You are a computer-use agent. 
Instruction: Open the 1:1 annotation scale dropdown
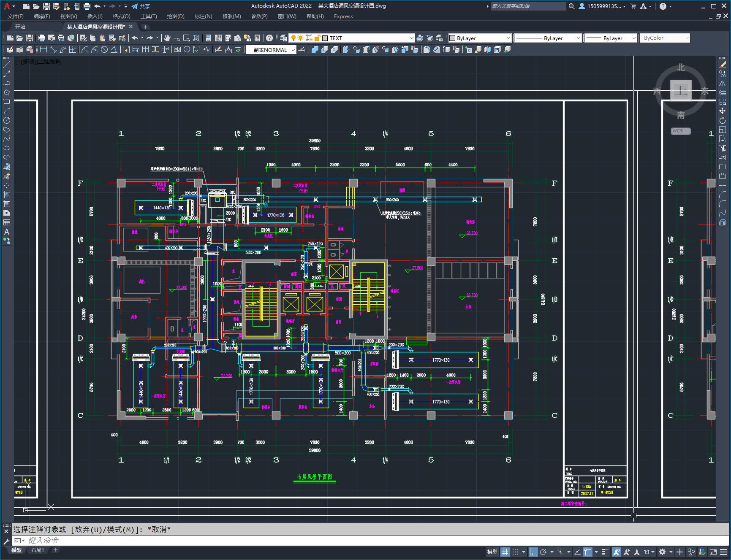(649, 552)
